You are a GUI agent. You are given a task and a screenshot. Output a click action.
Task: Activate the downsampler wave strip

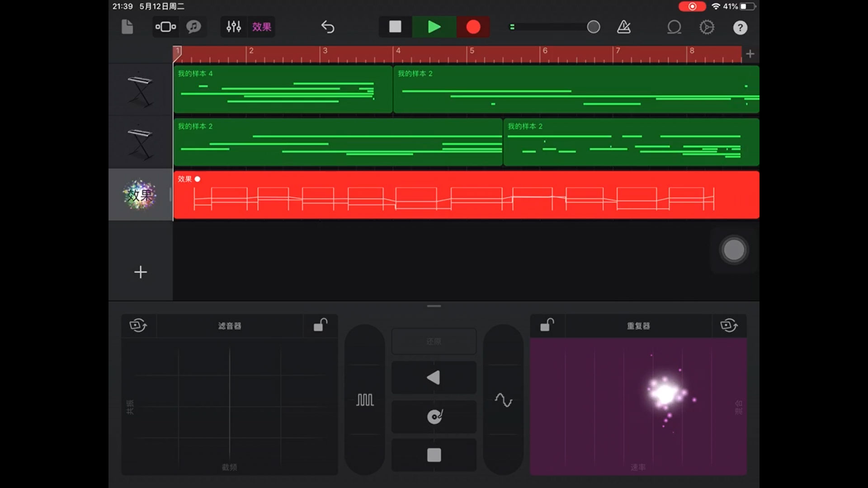503,400
